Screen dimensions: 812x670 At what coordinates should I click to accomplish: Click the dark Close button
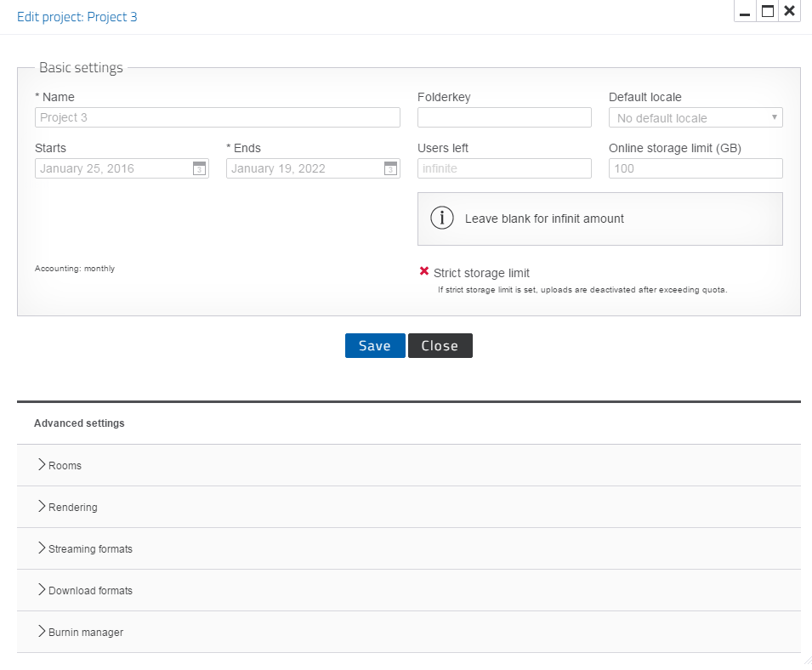440,345
